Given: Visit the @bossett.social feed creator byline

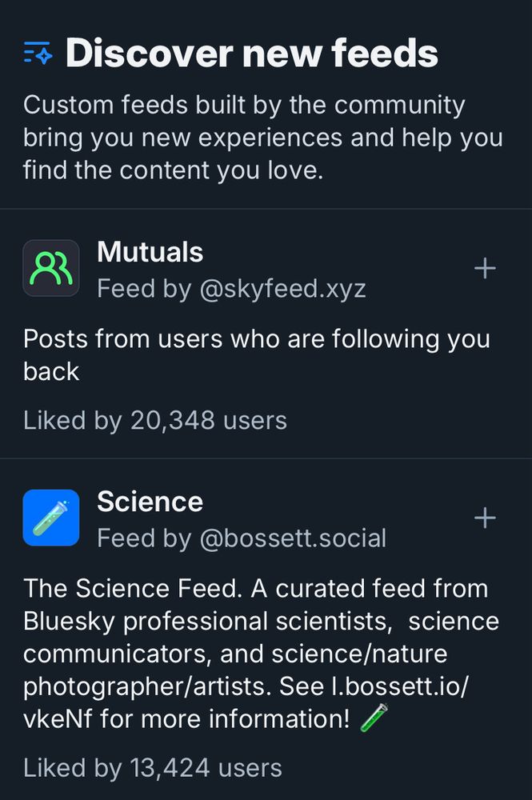Looking at the screenshot, I should coord(241,538).
